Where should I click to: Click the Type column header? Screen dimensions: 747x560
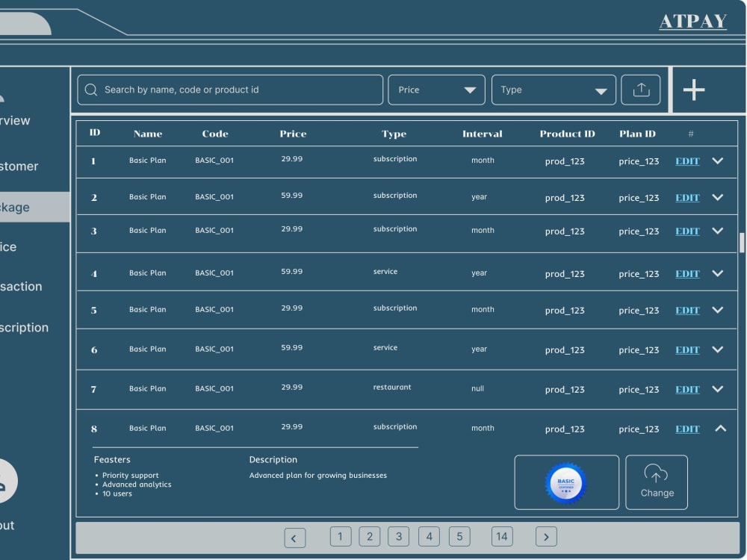coord(394,134)
